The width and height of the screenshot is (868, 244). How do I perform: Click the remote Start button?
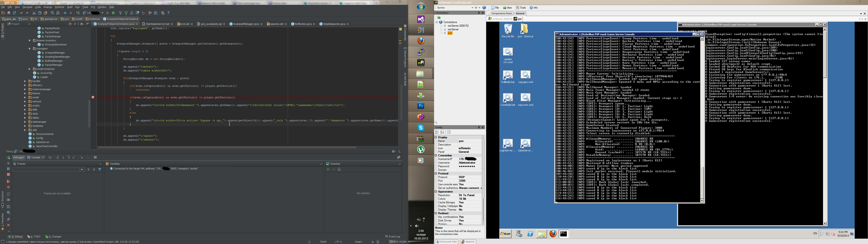tap(505, 234)
